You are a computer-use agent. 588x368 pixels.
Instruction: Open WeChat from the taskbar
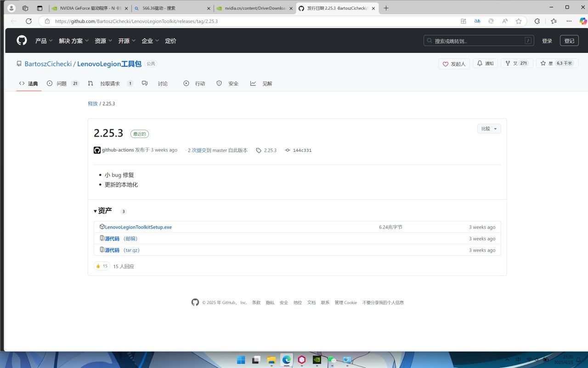tap(332, 360)
